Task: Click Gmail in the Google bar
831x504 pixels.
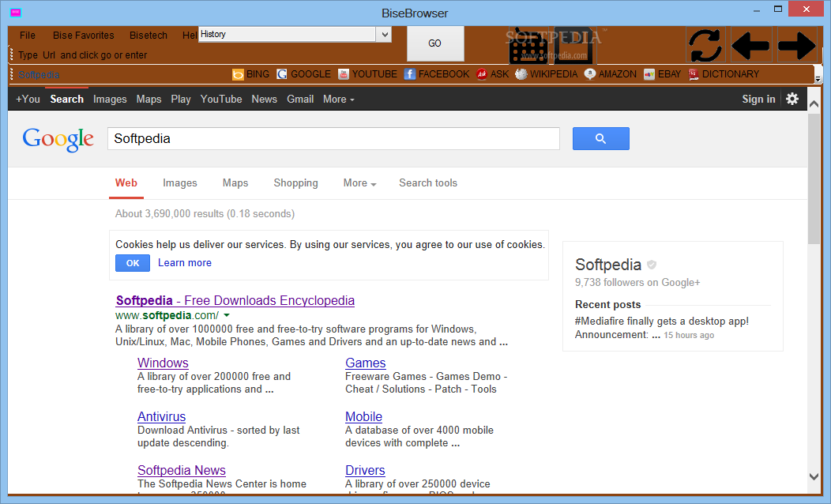Action: [300, 99]
